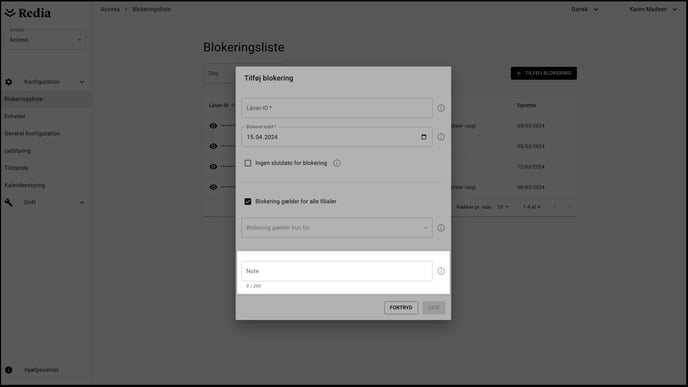Open the Access service dropdown
Image resolution: width=688 pixels, height=387 pixels.
pos(45,39)
